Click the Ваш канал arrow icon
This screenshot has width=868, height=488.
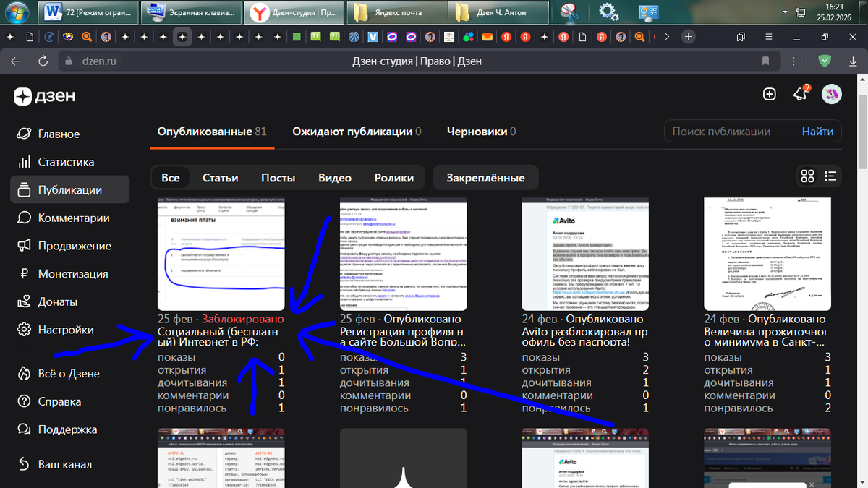pyautogui.click(x=24, y=463)
